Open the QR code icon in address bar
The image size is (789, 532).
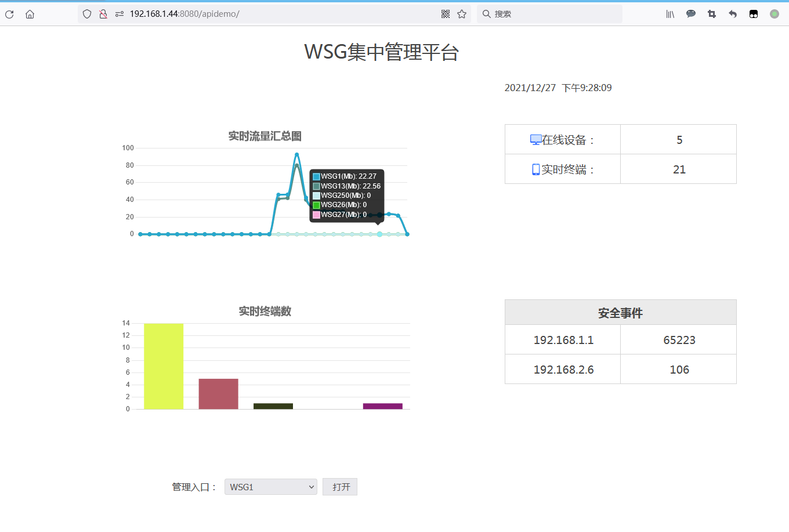pos(446,14)
